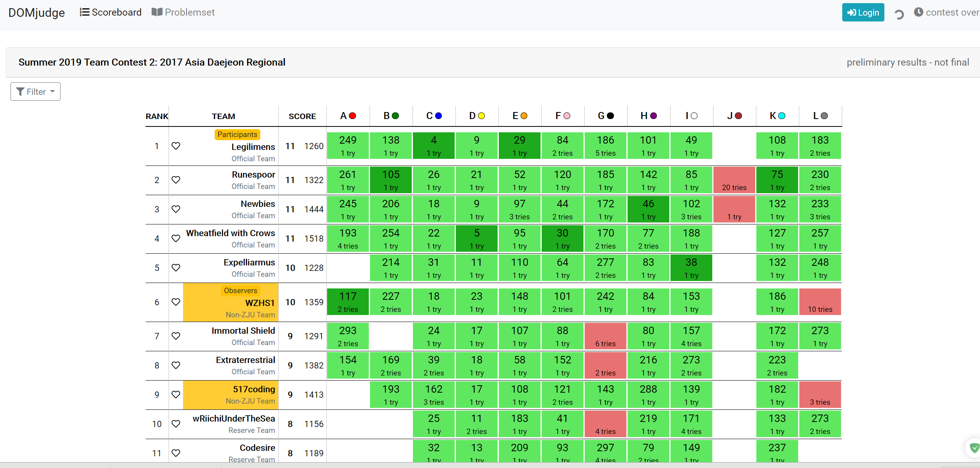Viewport: 980px width, 468px height.
Task: Click the shield icon at bottom right
Action: (974, 448)
